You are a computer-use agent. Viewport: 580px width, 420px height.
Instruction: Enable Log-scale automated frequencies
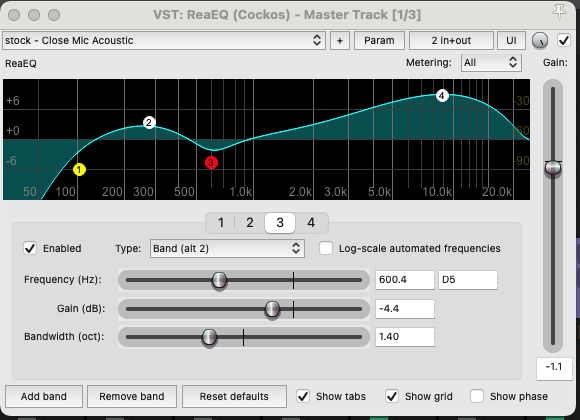pyautogui.click(x=326, y=248)
